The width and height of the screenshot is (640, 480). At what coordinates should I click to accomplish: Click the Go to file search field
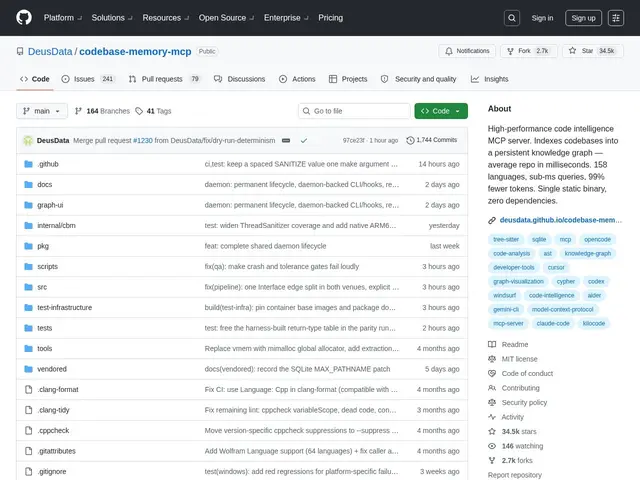click(x=354, y=111)
